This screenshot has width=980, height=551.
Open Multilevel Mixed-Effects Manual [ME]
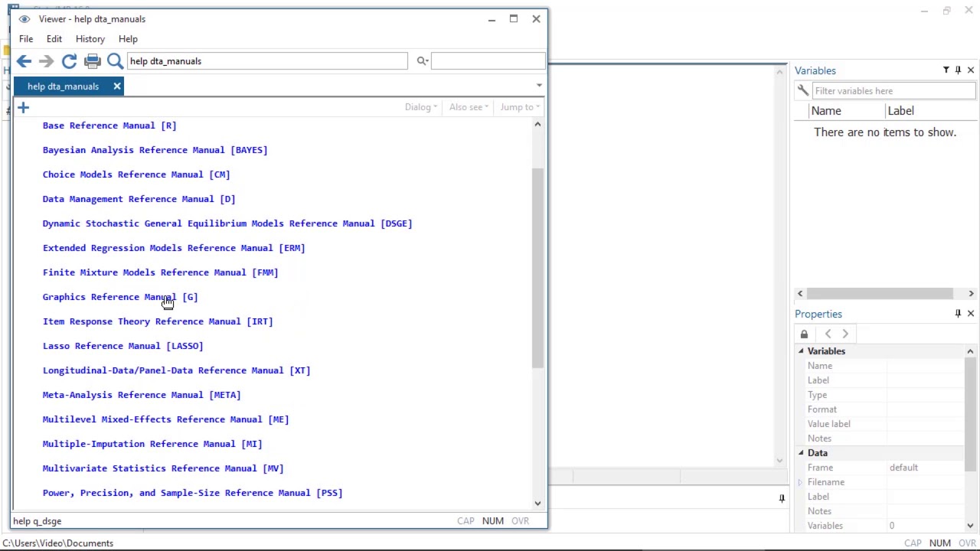tap(166, 419)
